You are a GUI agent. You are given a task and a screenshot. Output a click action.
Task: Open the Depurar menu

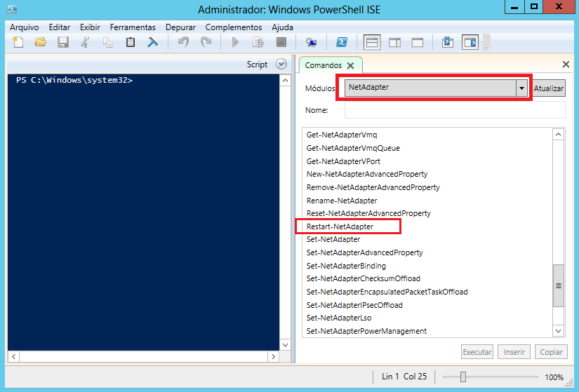pyautogui.click(x=180, y=27)
